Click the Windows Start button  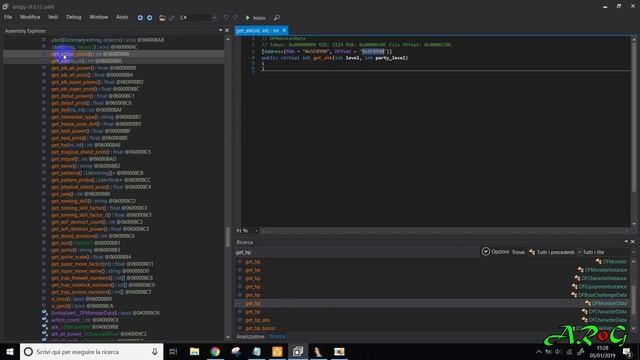point(10,351)
